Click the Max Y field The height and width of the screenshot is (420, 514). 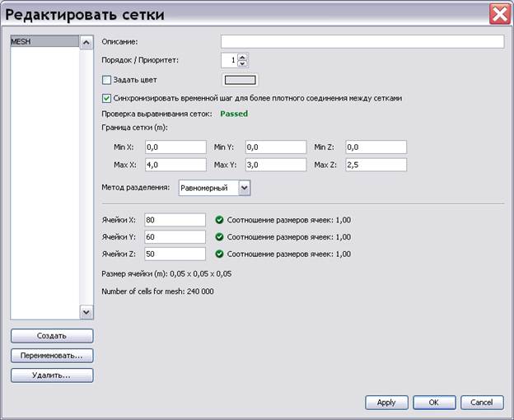(x=276, y=165)
